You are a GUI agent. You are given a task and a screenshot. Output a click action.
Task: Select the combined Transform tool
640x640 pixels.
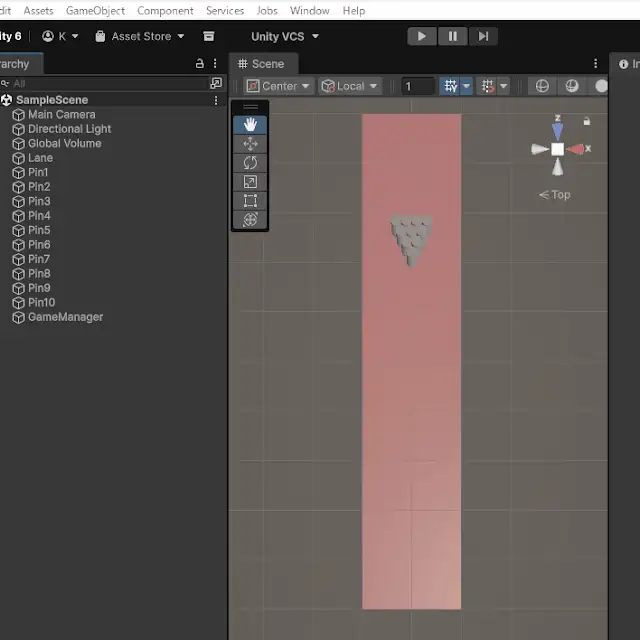point(250,220)
